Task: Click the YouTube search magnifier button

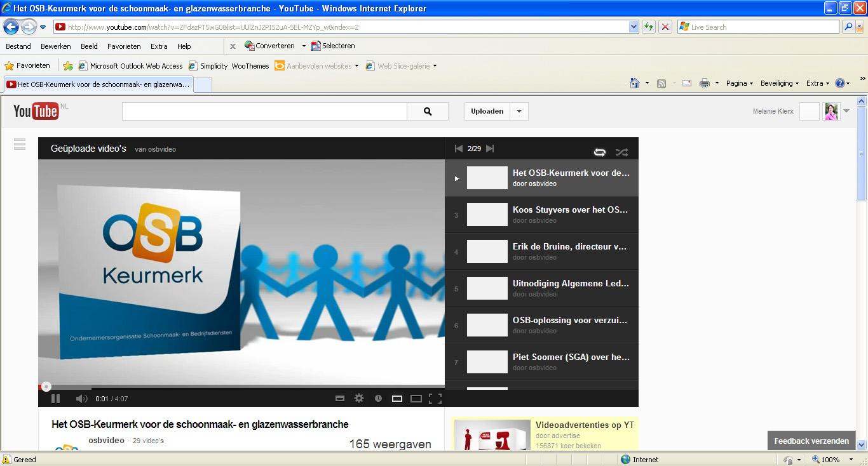Action: point(428,111)
